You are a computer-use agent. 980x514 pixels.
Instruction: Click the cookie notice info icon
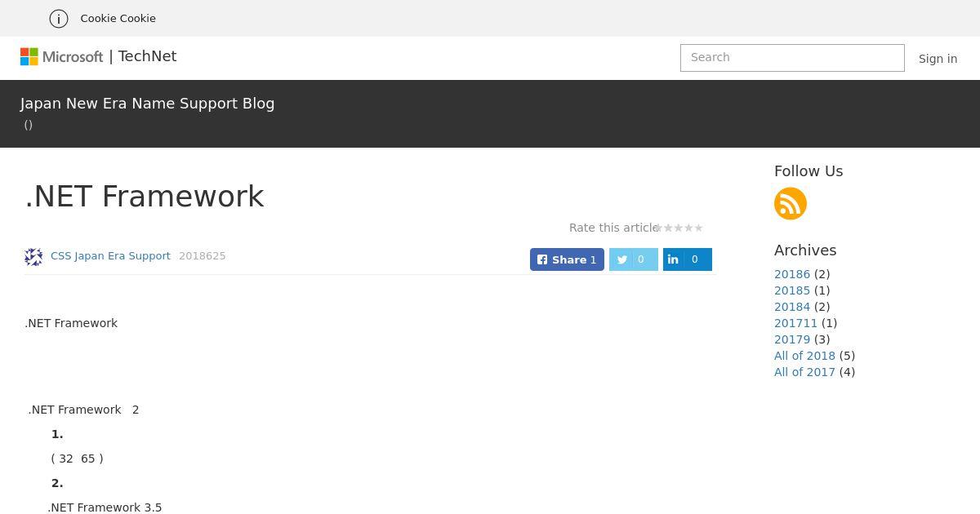(x=59, y=18)
